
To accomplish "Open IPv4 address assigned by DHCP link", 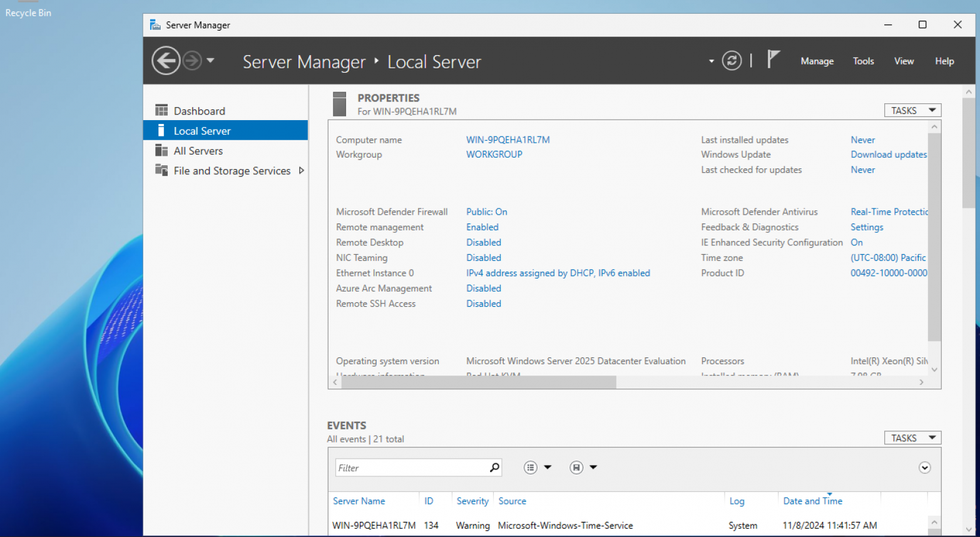I will click(x=558, y=273).
